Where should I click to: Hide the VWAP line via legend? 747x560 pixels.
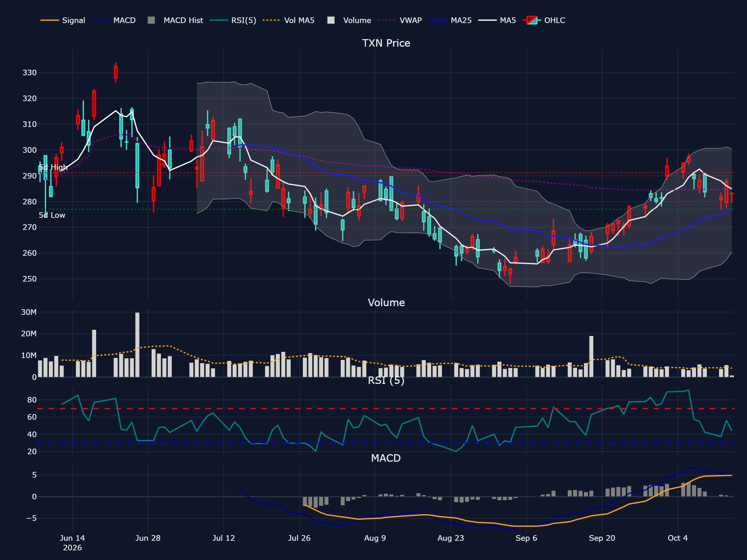(x=400, y=20)
